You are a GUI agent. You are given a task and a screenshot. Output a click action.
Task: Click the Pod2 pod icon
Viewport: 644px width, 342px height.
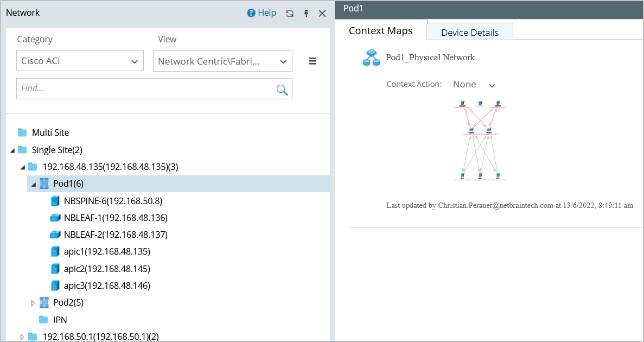coord(44,302)
